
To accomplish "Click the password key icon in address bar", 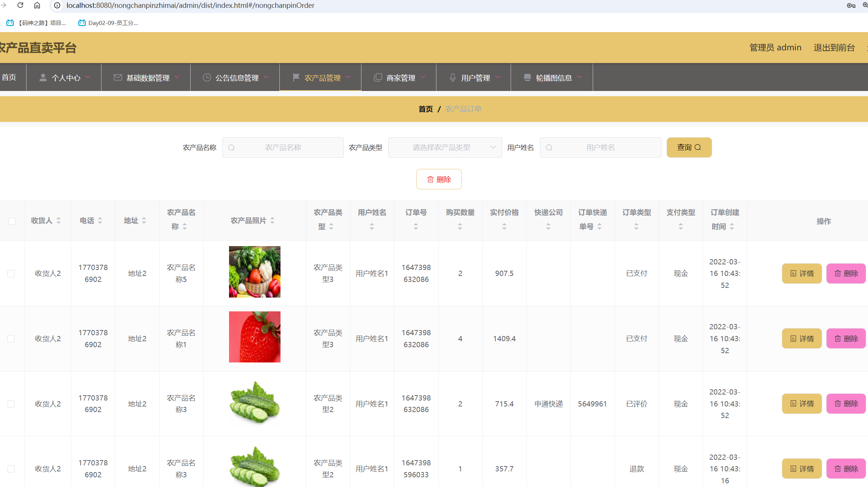I will pyautogui.click(x=851, y=5).
